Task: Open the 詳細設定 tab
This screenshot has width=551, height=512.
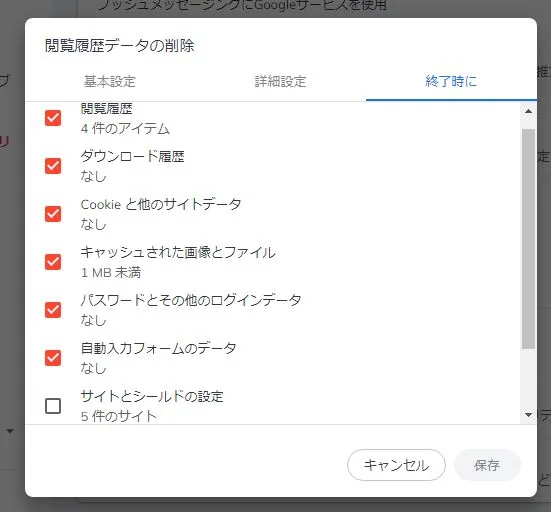Action: pyautogui.click(x=280, y=82)
